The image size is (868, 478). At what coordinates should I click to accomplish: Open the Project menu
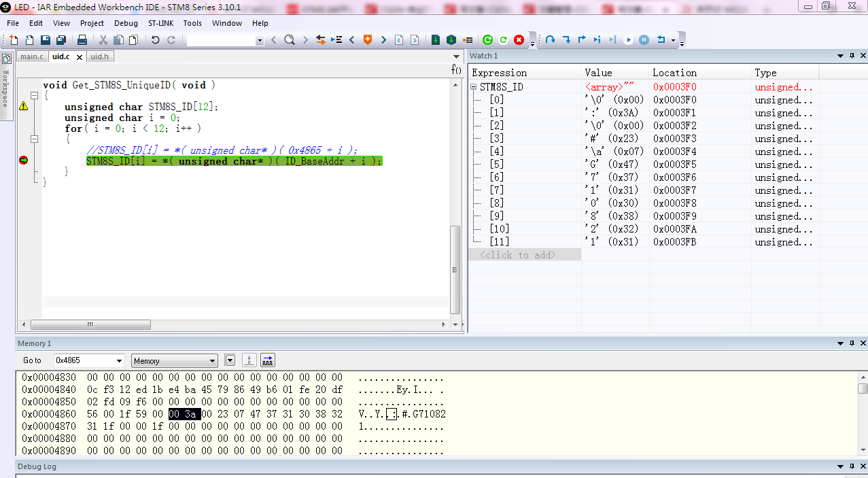92,23
